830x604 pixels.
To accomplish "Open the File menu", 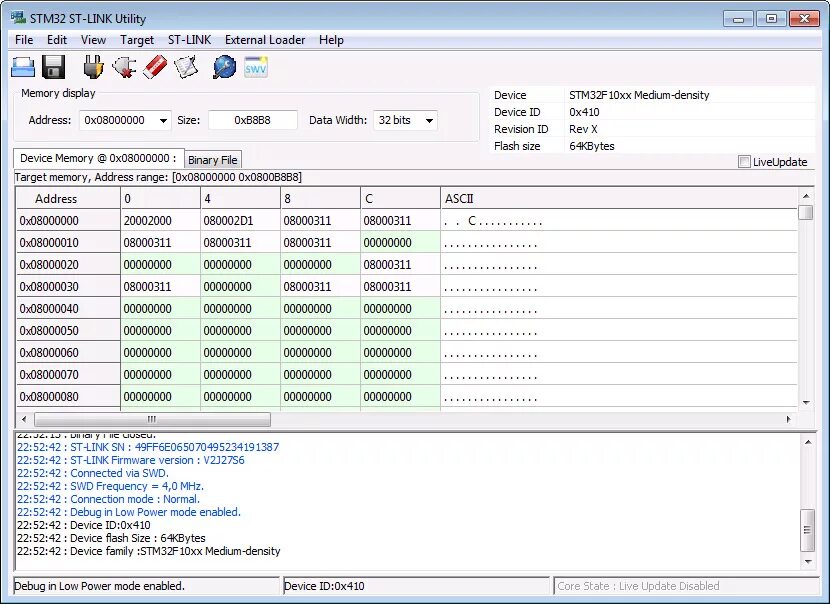I will (24, 40).
